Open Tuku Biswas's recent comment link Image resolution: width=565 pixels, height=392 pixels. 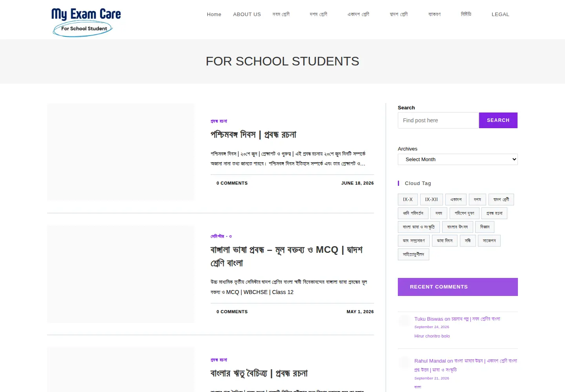pyautogui.click(x=457, y=319)
